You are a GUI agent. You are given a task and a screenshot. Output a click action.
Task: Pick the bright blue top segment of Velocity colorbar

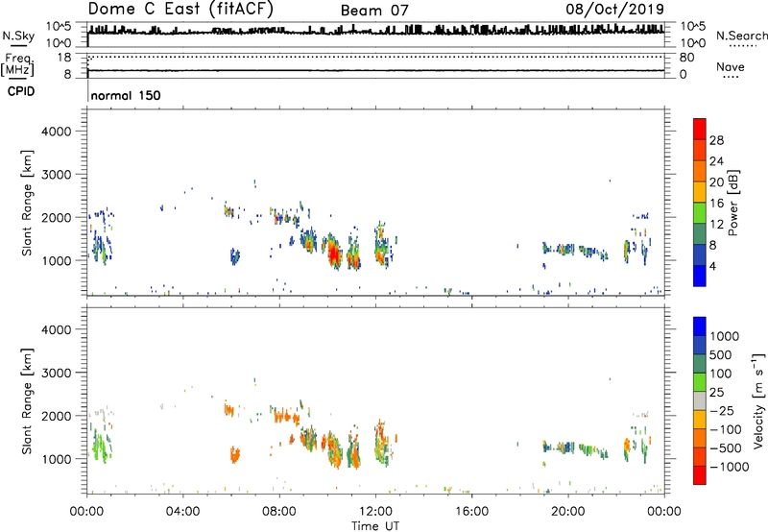point(700,326)
